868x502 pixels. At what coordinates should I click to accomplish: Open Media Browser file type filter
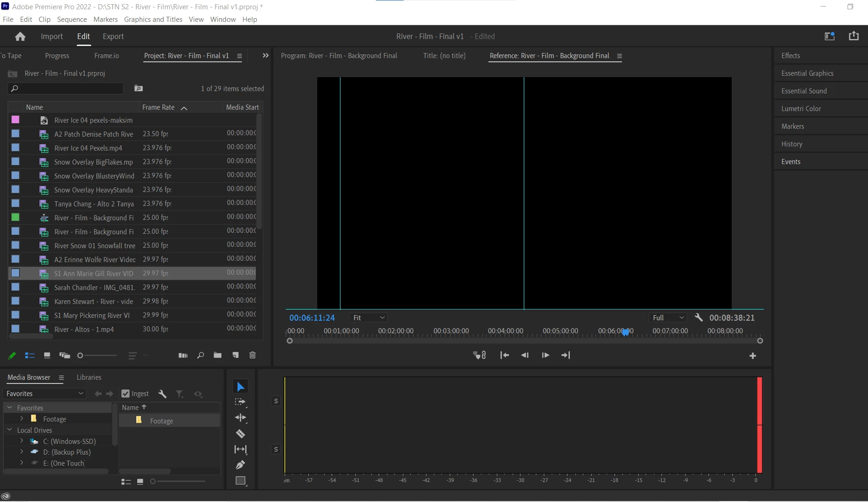pyautogui.click(x=180, y=394)
